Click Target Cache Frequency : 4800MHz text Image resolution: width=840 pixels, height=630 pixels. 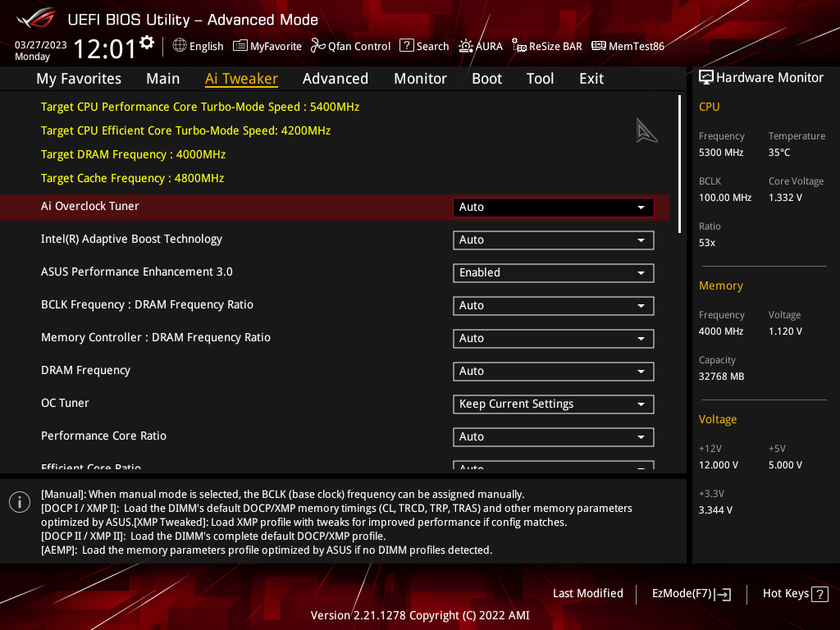[132, 178]
